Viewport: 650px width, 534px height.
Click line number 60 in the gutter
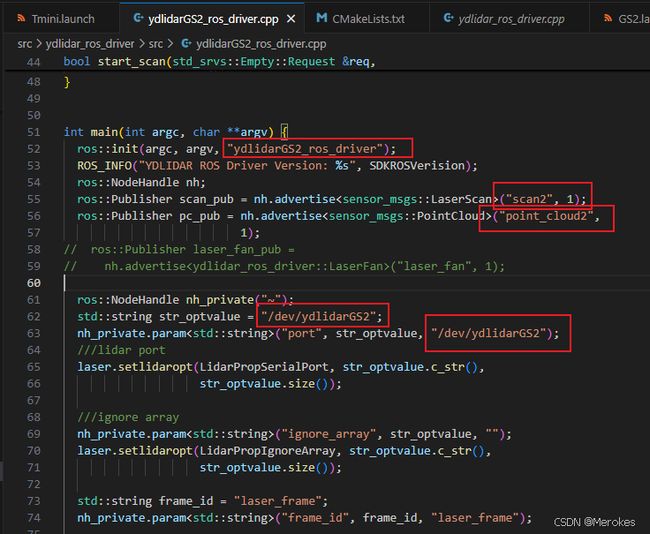34,283
